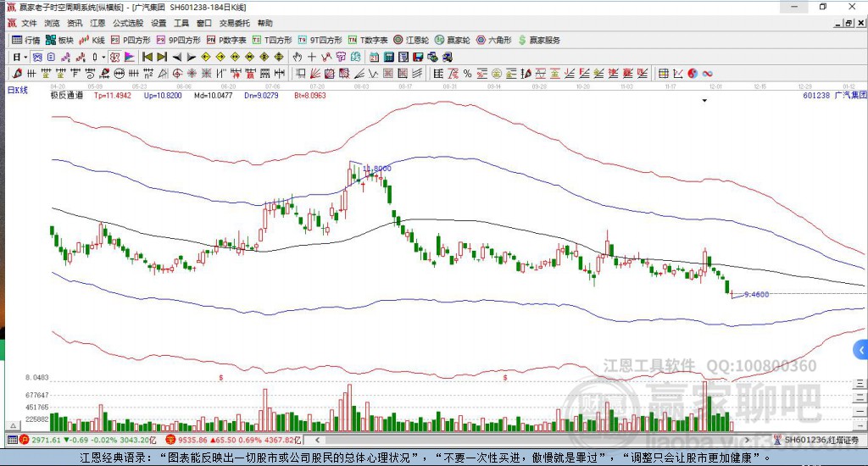The height and width of the screenshot is (466, 868).
Task: Click the document list icon in second toolbar
Action: [x=403, y=57]
